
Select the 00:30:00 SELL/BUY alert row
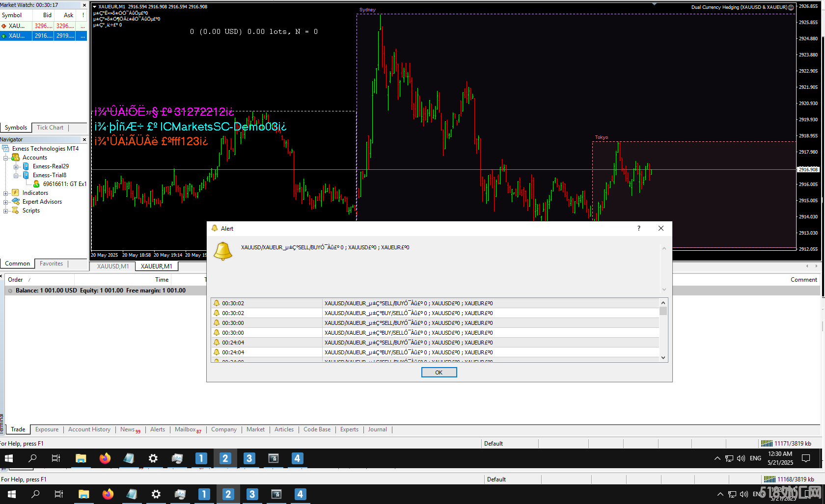435,323
